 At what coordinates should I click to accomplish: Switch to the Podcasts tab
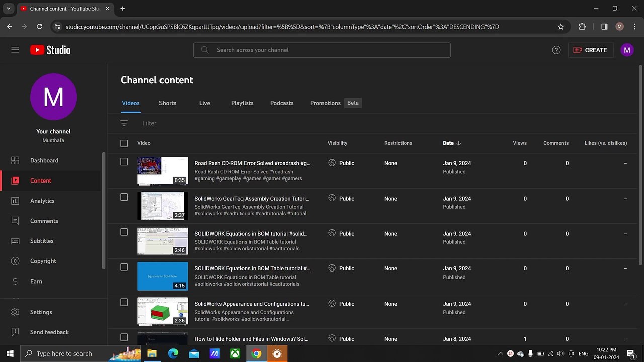coord(282,103)
